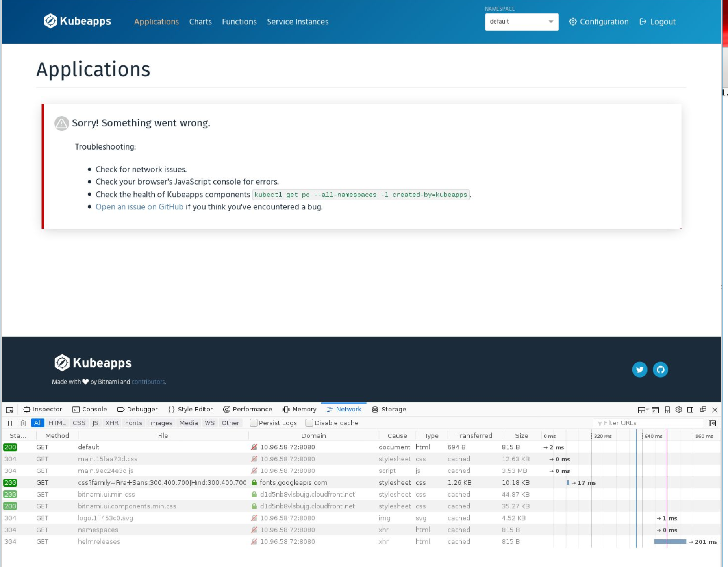Collapse the network request details pane
728x567 pixels.
[x=712, y=422]
